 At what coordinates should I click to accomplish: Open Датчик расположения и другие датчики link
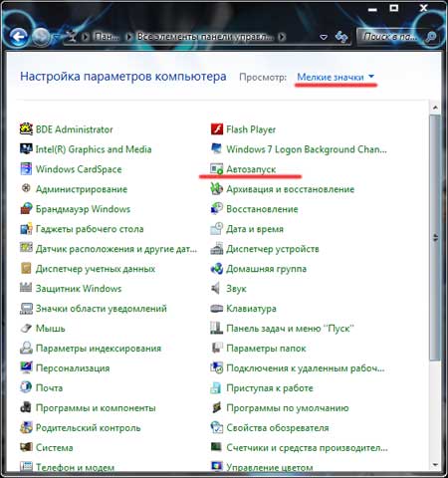click(x=116, y=249)
